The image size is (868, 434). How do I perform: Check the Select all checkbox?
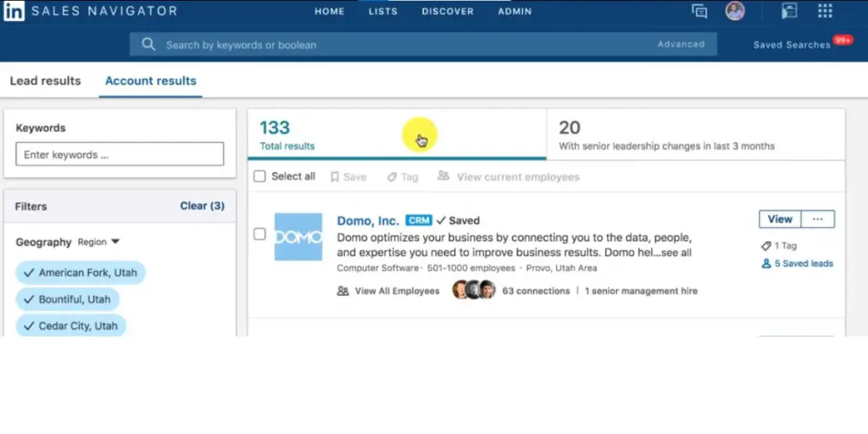click(x=260, y=176)
